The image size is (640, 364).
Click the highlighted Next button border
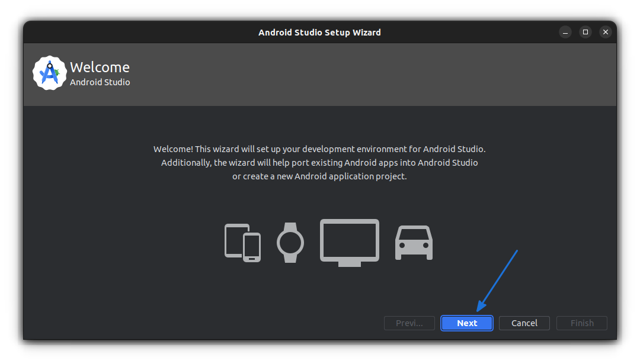coord(466,316)
